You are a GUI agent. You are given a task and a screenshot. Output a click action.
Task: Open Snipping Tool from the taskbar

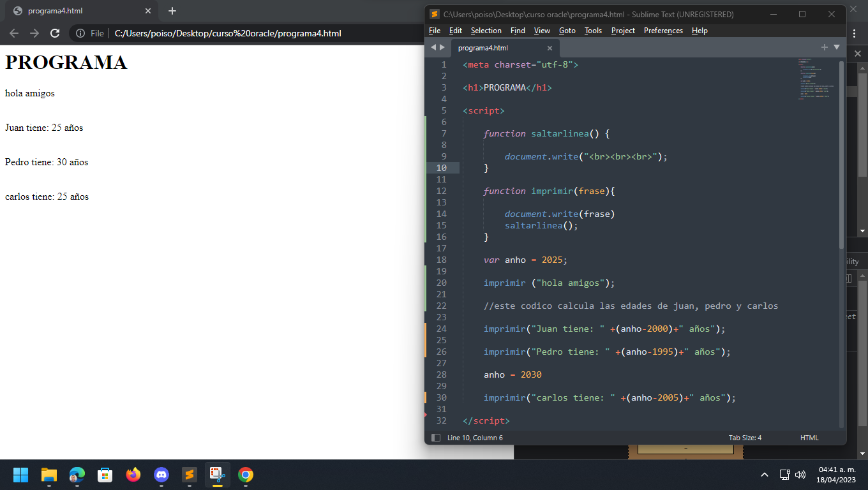[x=218, y=475]
